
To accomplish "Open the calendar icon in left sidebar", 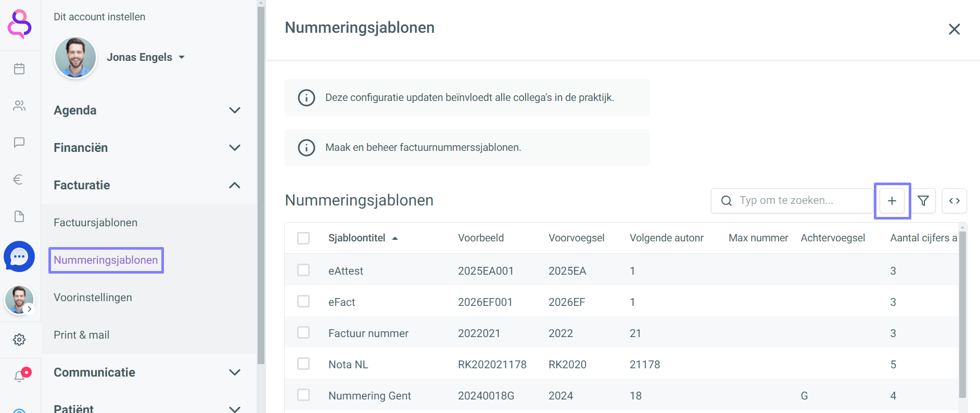I will (19, 69).
